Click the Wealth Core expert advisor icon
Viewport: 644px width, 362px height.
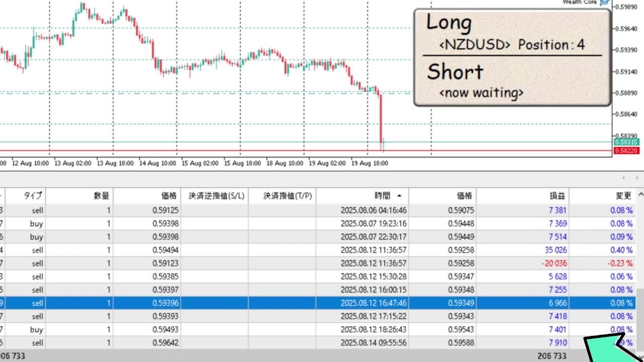pos(605,3)
